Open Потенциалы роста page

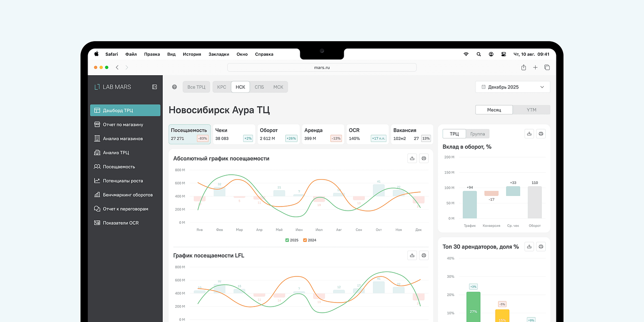coord(125,180)
